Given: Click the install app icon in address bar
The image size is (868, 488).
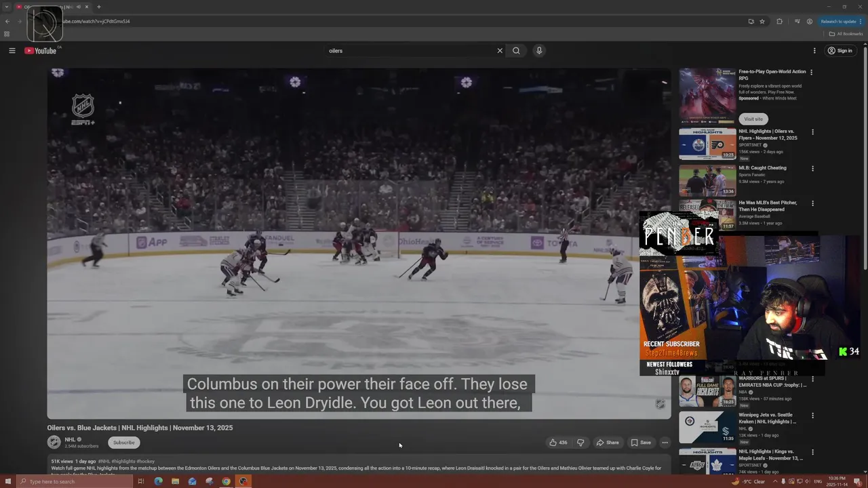Looking at the screenshot, I should (751, 21).
